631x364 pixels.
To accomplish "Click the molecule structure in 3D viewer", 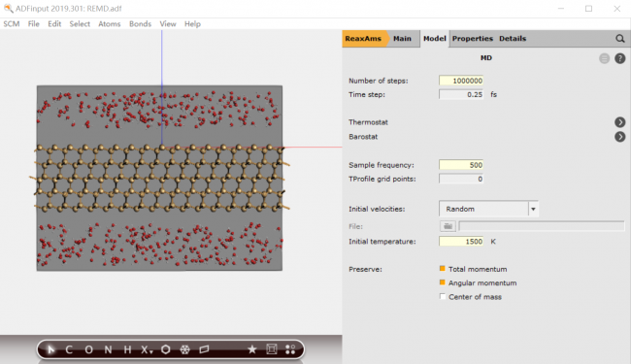I will point(159,178).
